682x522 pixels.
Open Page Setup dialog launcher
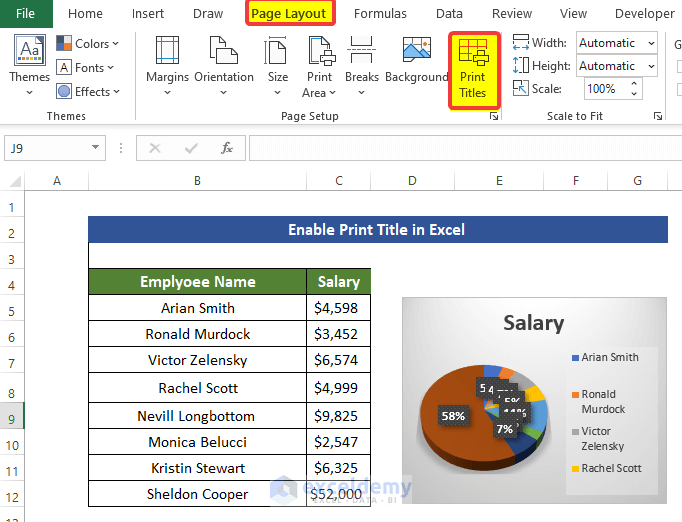pos(494,116)
